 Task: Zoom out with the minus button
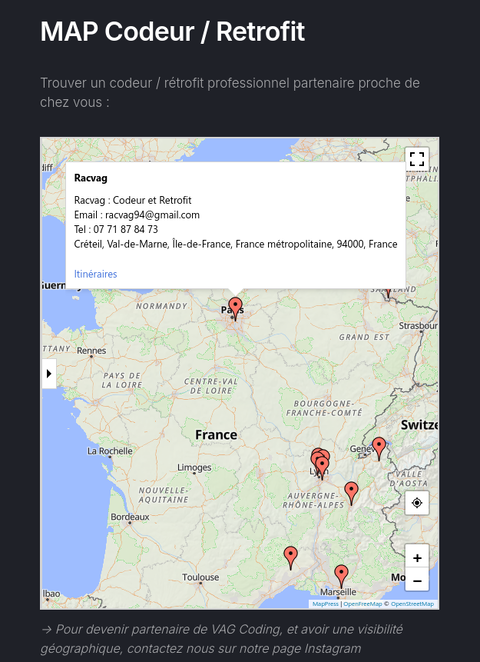tap(417, 581)
